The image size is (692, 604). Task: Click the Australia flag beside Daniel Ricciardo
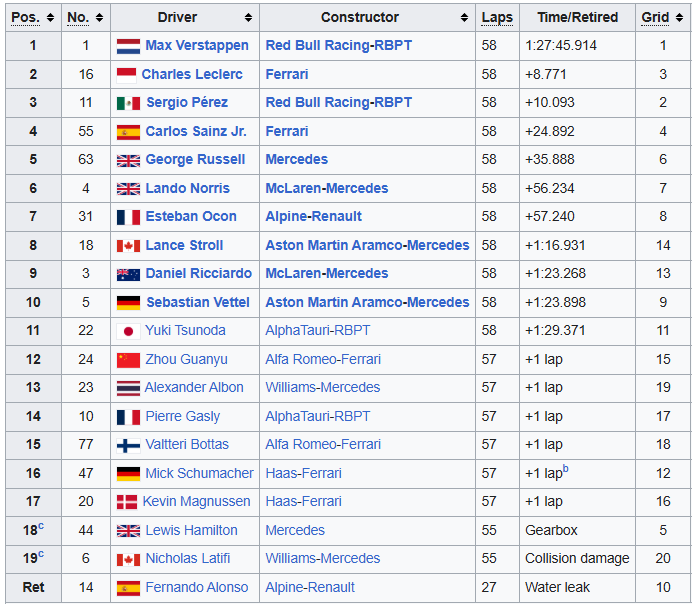(x=128, y=274)
